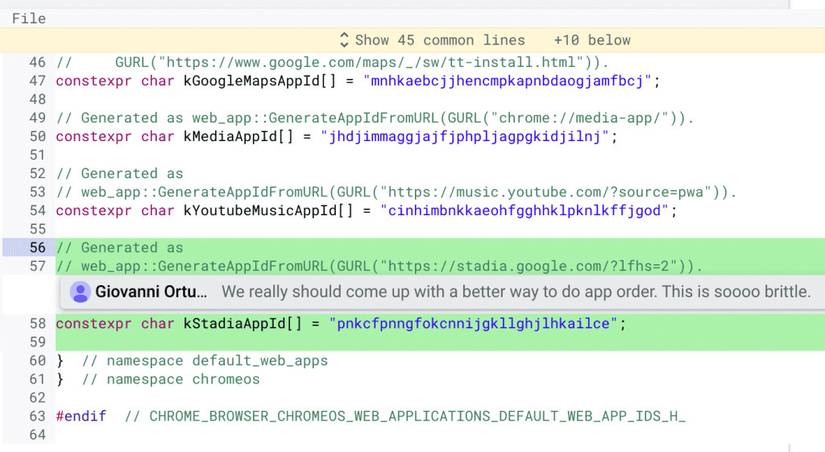Click line number 57
The image size is (825, 452).
[37, 266]
